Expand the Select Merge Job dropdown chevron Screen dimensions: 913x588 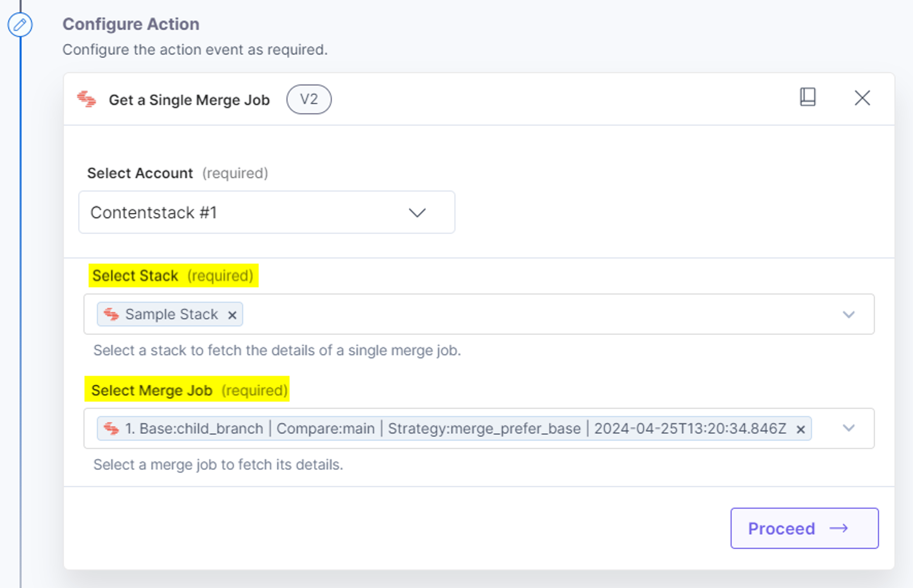point(849,428)
